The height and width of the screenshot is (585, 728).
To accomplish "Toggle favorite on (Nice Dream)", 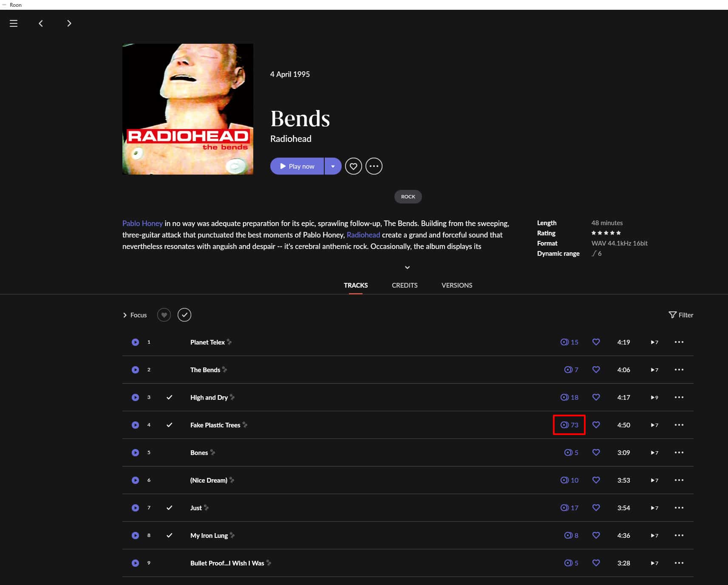I will [x=596, y=480].
